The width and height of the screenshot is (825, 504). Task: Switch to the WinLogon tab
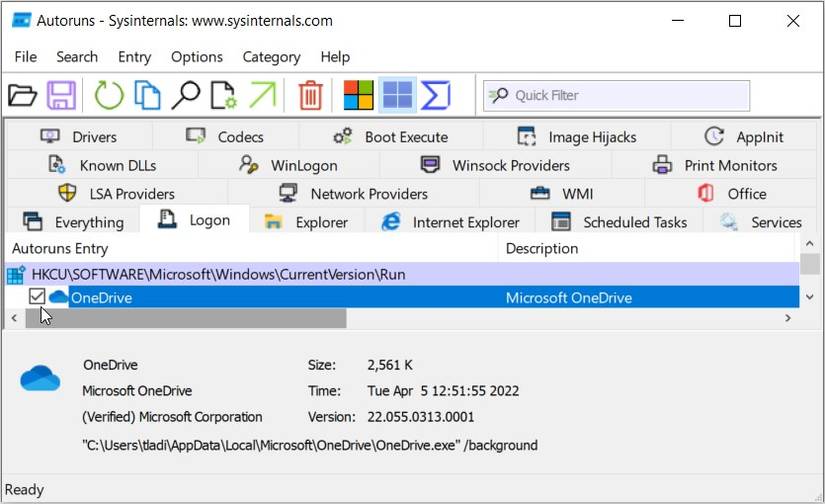[x=288, y=165]
